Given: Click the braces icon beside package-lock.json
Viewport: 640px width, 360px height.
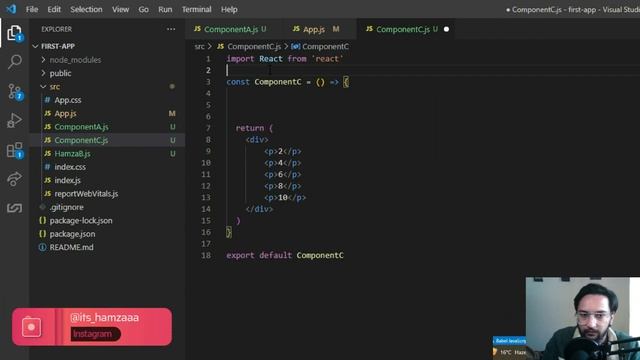Looking at the screenshot, I should [42, 220].
